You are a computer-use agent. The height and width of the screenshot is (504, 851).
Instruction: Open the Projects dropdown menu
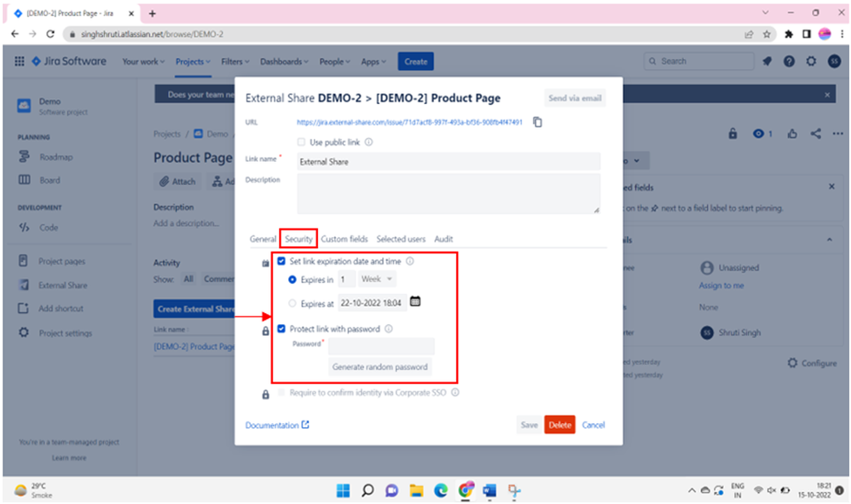[193, 62]
